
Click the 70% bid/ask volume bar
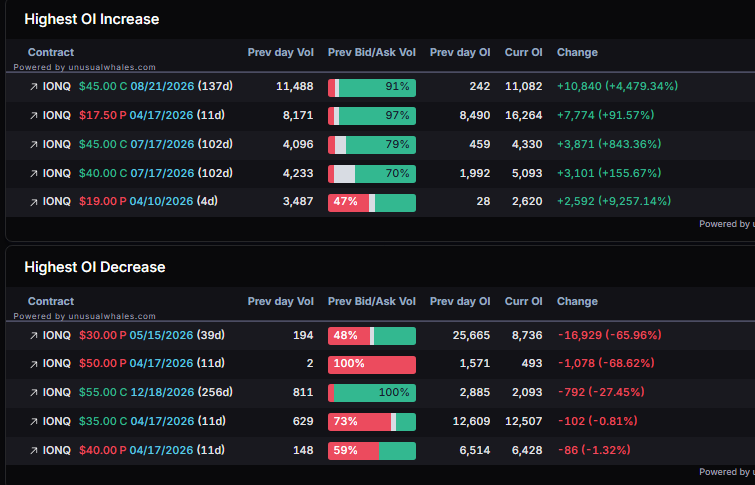pos(372,174)
